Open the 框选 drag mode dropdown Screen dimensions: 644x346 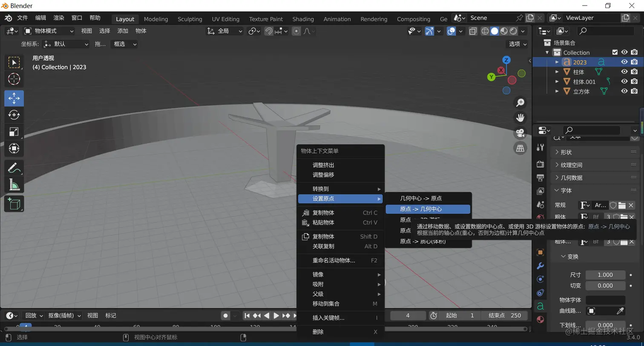(124, 44)
